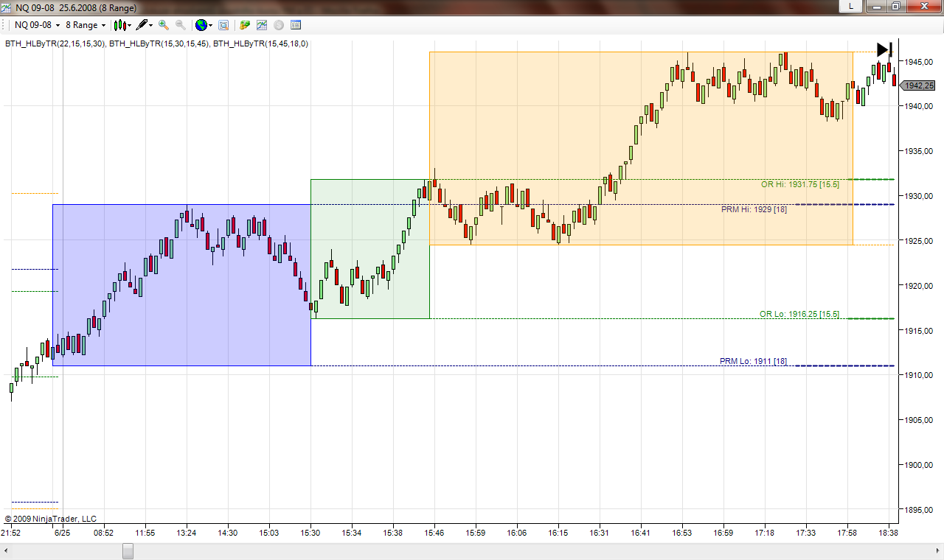Click the "OR Hi: 1931.75 [15.5]" label

click(800, 184)
